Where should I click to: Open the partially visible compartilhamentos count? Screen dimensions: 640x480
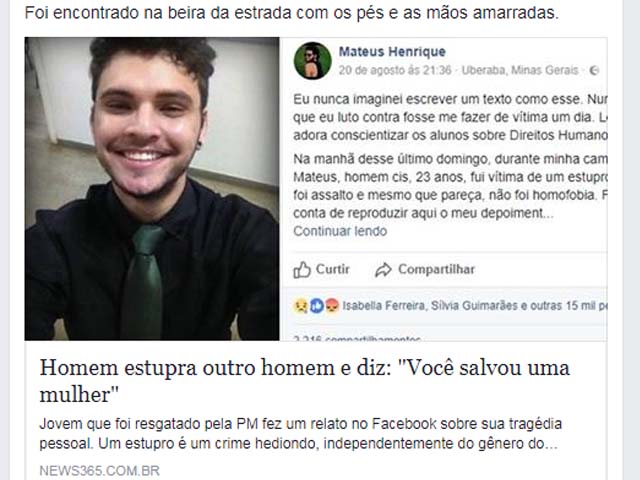click(x=357, y=338)
